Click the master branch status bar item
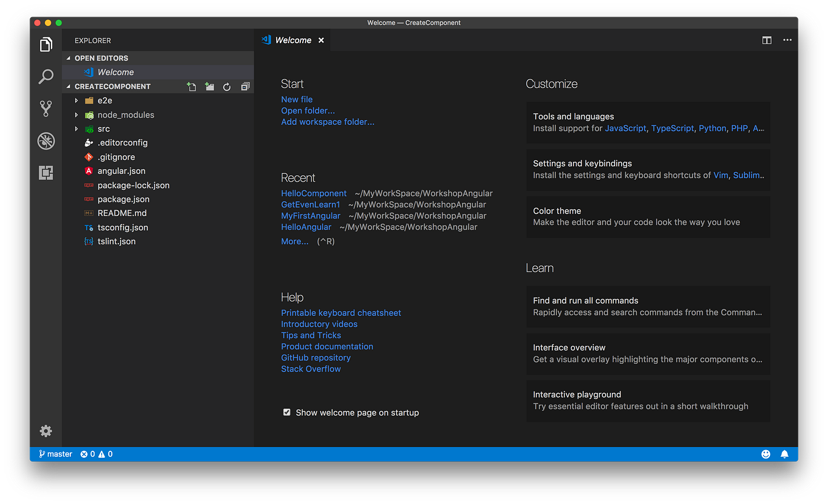This screenshot has width=828, height=504. (x=54, y=454)
